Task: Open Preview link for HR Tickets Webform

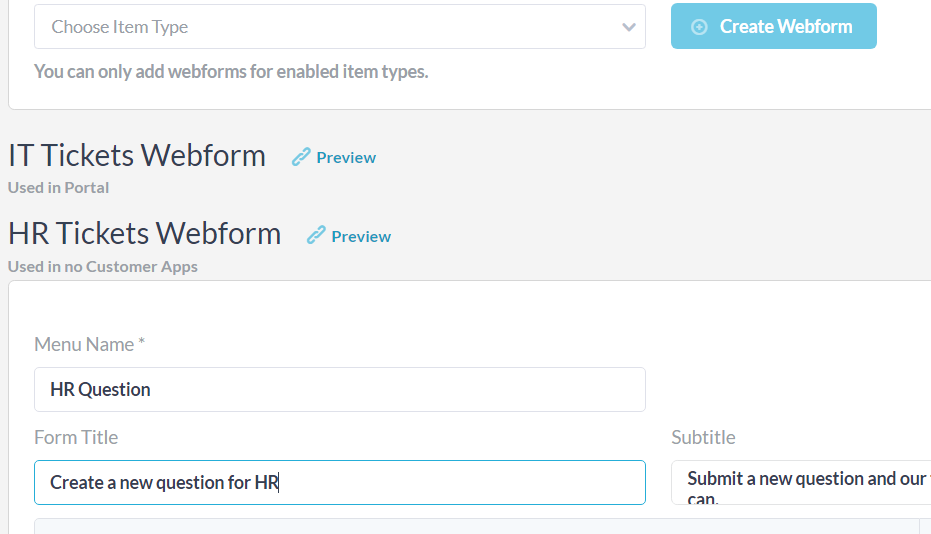Action: tap(361, 236)
